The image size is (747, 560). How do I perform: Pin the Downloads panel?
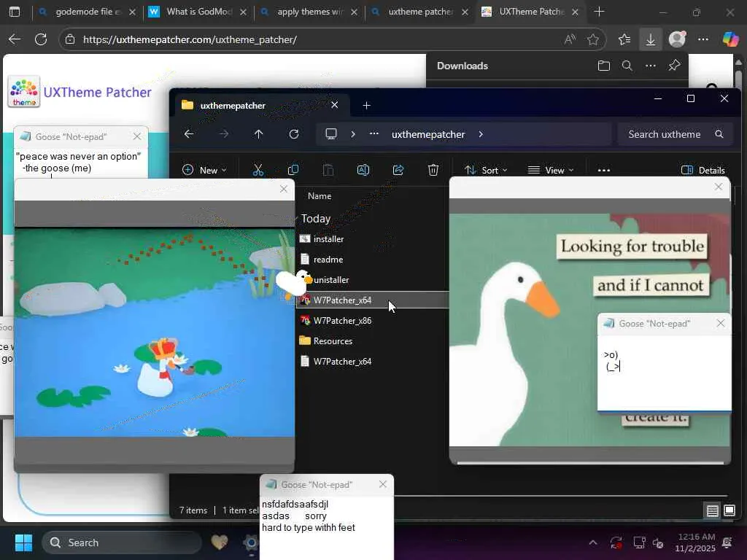[x=674, y=66]
